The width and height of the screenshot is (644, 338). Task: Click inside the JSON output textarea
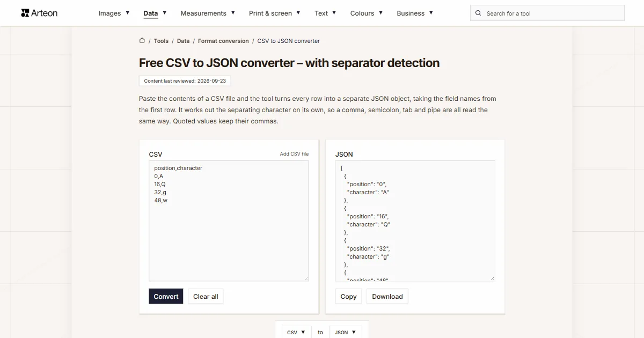415,221
